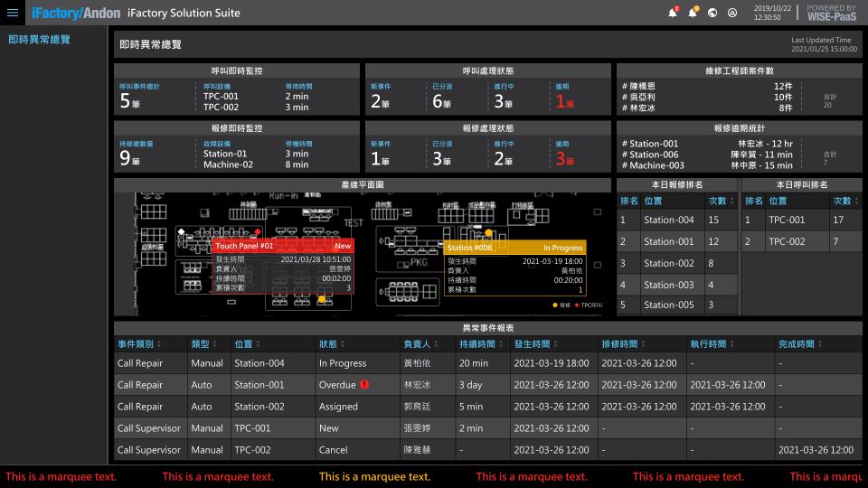Click the red Overdue alert icon
The height and width of the screenshot is (488, 868).
364,385
